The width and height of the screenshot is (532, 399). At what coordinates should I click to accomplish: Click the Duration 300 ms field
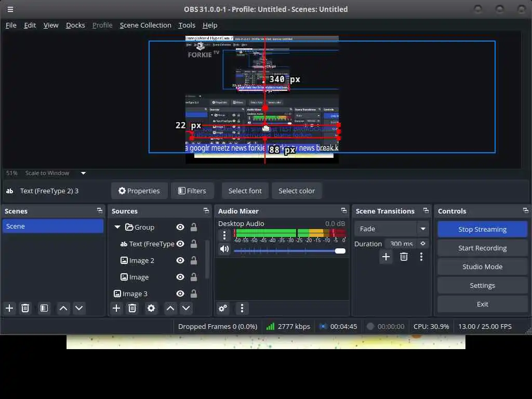(402, 244)
